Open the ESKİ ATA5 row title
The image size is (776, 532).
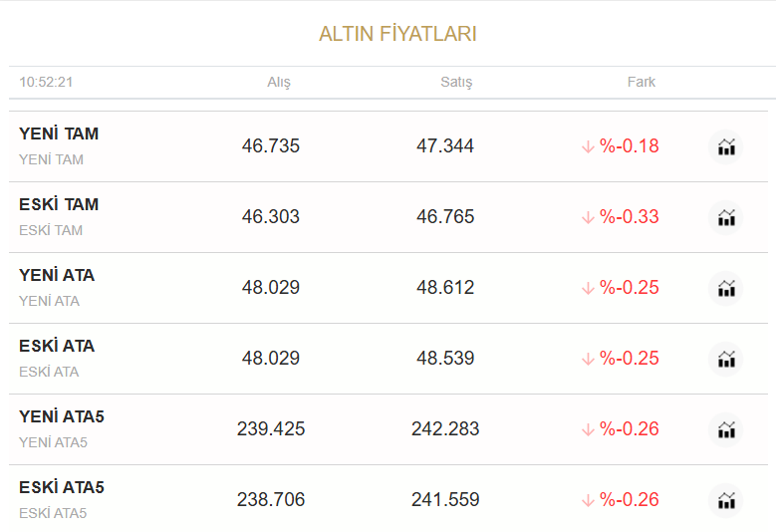point(62,487)
